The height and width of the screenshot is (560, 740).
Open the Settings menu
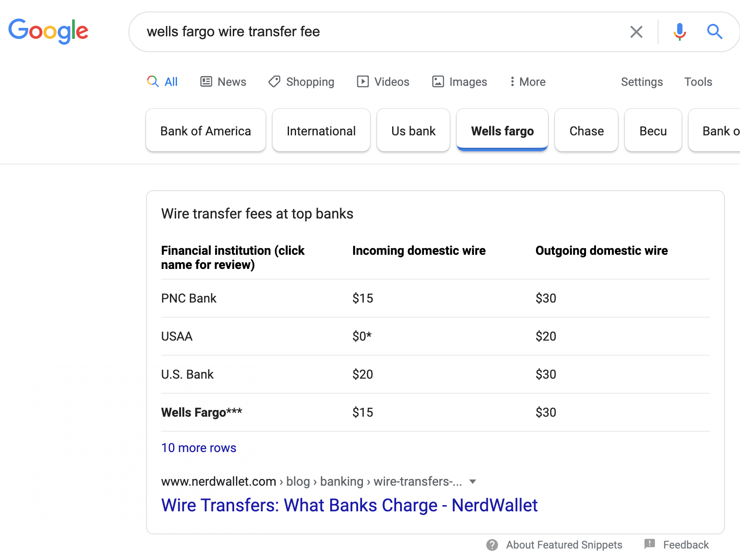(x=642, y=81)
